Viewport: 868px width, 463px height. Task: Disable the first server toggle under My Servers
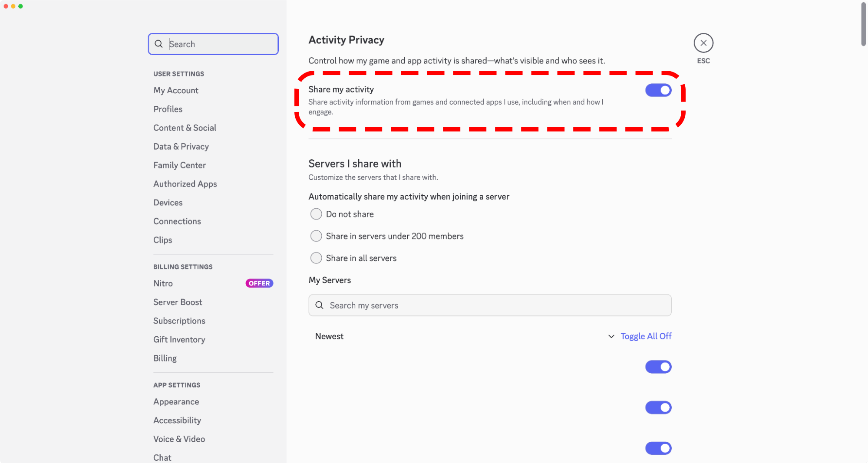(658, 367)
